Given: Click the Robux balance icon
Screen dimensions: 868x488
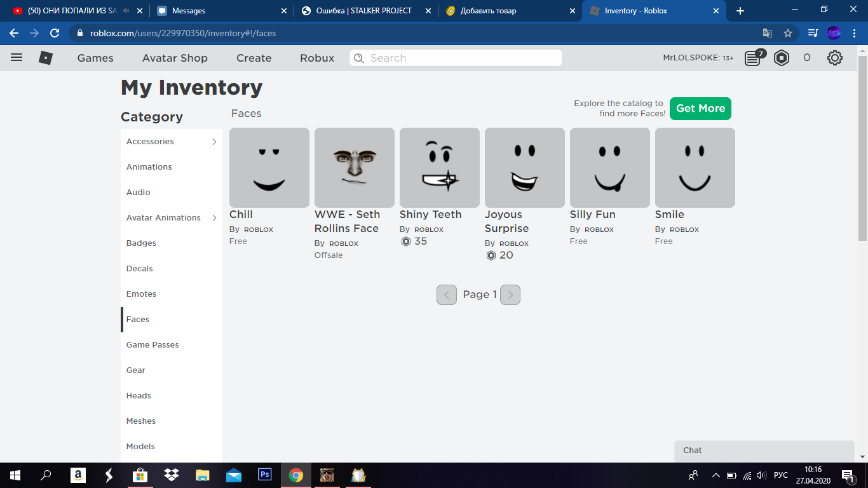Looking at the screenshot, I should tap(782, 58).
